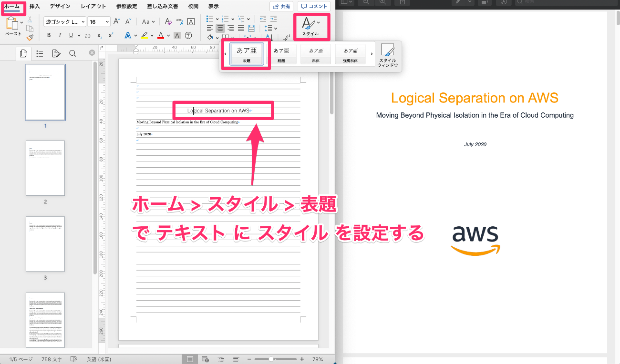Image resolution: width=620 pixels, height=364 pixels.
Task: Click the enclosed character border A icon
Action: pyautogui.click(x=191, y=21)
